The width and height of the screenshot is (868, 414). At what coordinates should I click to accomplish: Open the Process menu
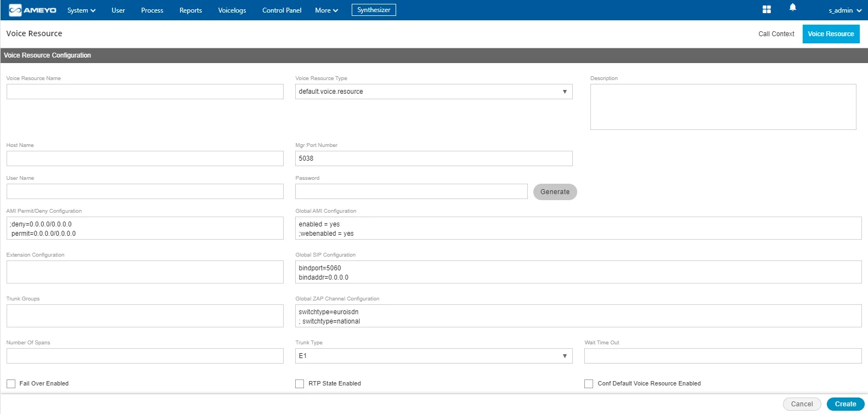(152, 10)
